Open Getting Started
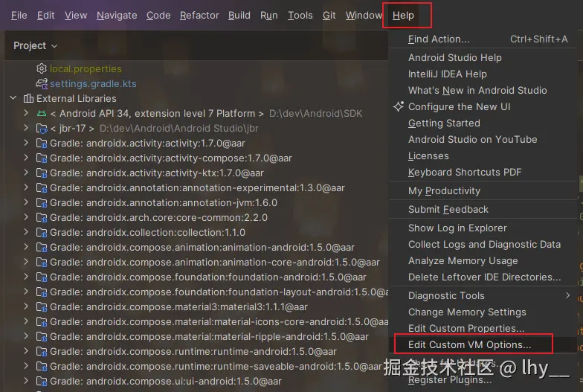Screen dimensions: 583x392 click(483, 123)
